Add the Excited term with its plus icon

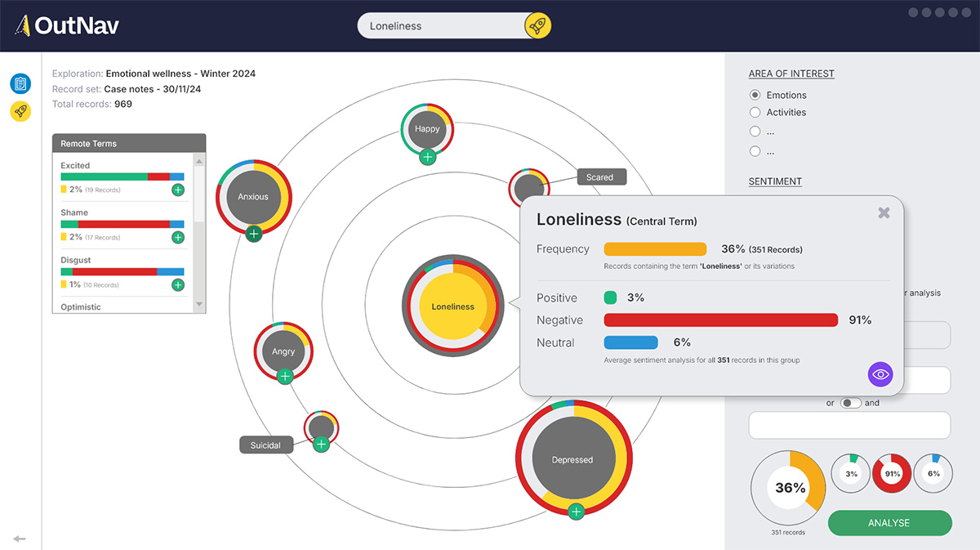tap(177, 190)
